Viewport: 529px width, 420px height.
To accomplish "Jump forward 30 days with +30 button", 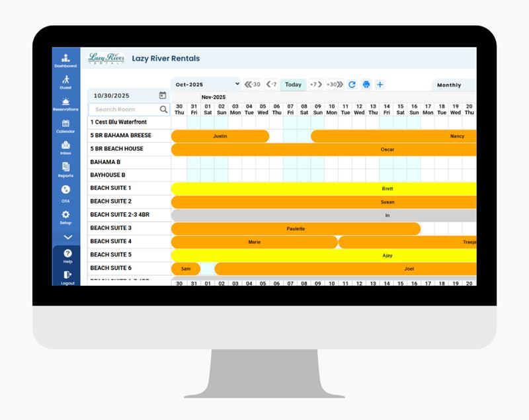I will (x=335, y=85).
